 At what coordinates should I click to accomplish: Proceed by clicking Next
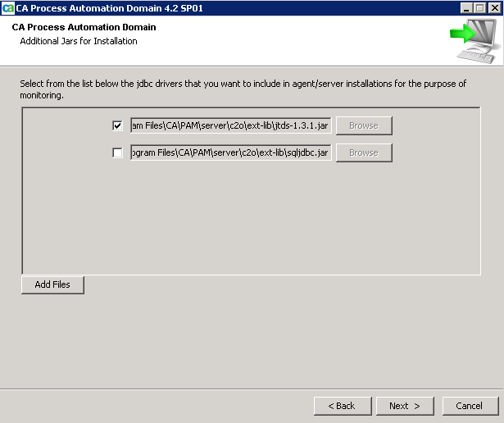[404, 406]
